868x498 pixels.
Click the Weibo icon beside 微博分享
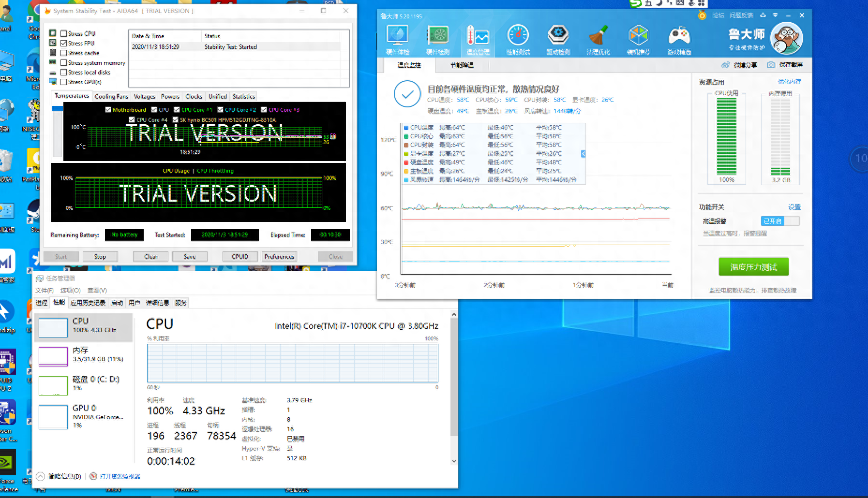pyautogui.click(x=725, y=65)
